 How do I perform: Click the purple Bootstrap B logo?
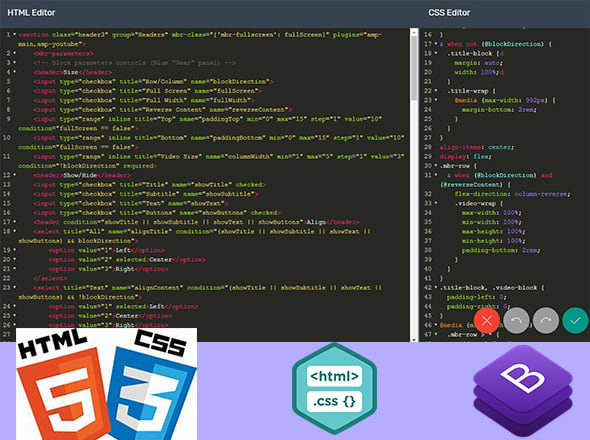pos(523,391)
